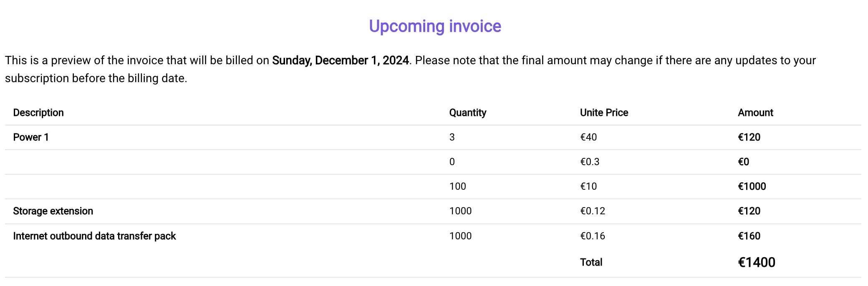Image resolution: width=868 pixels, height=286 pixels.
Task: Click the €1400 total amount
Action: (x=757, y=262)
